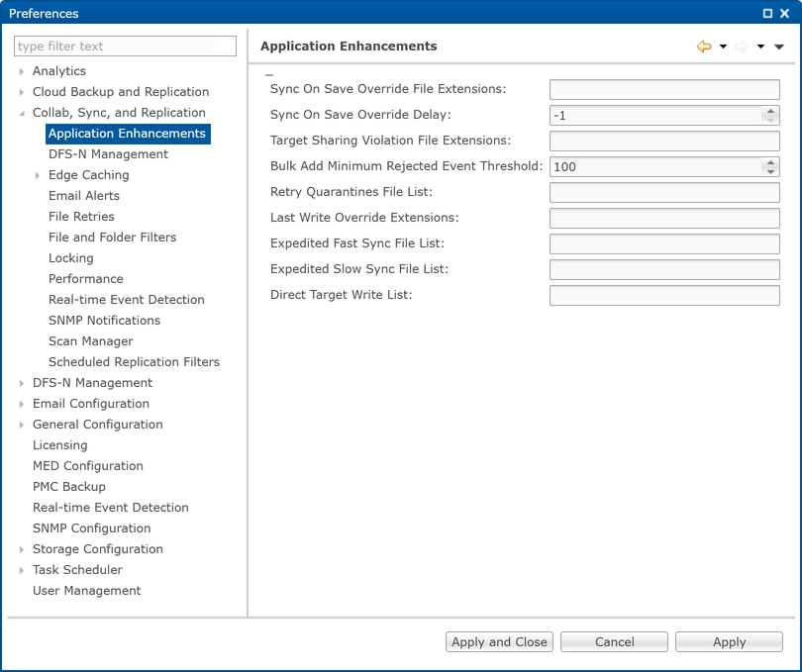Close the Preferences dialog
This screenshot has width=802, height=672.
tap(784, 13)
